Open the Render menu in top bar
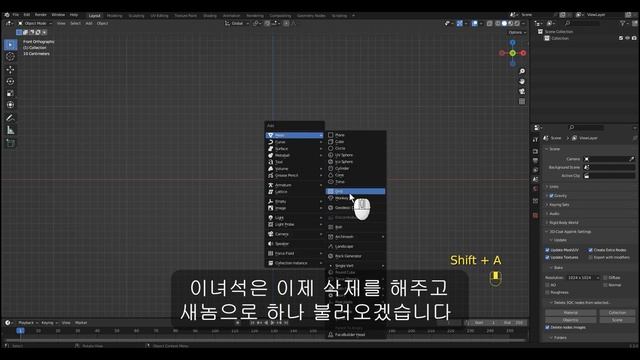This screenshot has width=640, height=360. pos(40,15)
